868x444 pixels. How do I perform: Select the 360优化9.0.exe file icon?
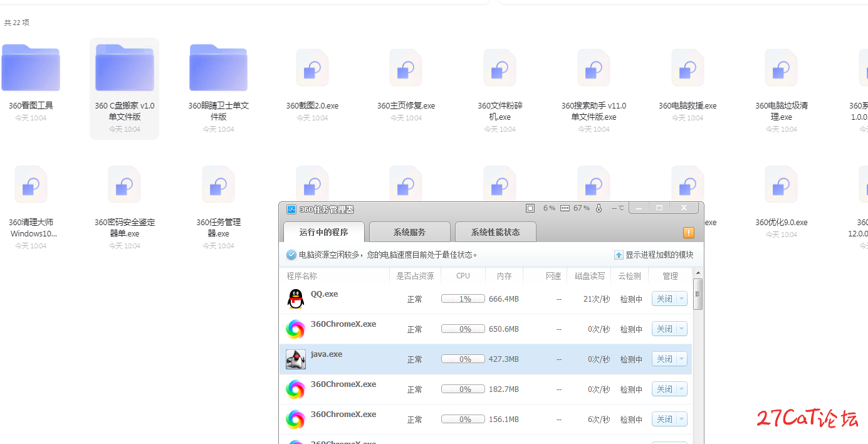(781, 184)
